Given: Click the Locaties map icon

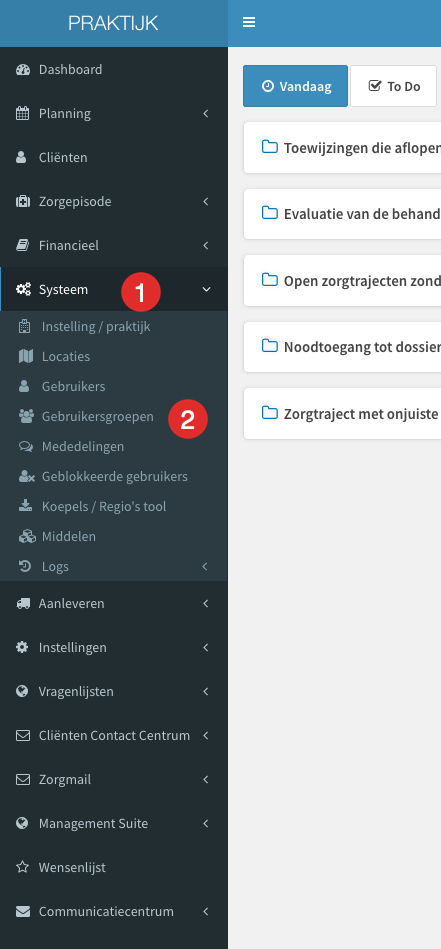Looking at the screenshot, I should 25,356.
